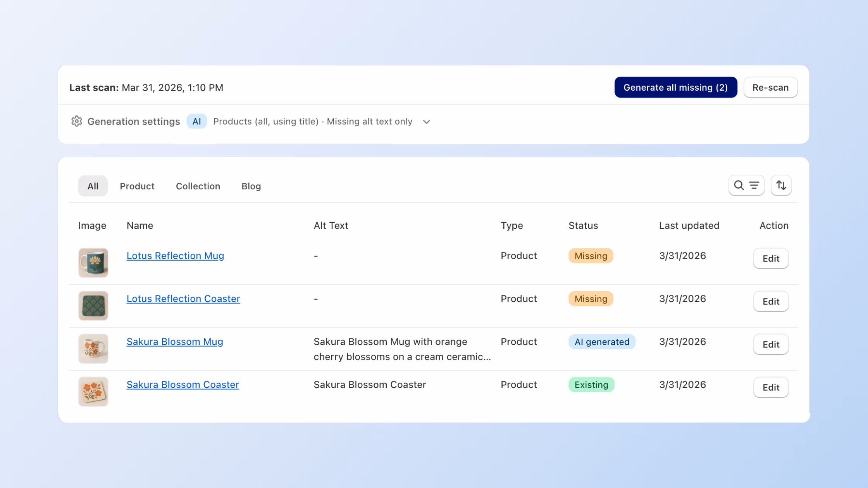Open the Sakura Blossom Coaster link
The image size is (868, 488).
coord(183,385)
